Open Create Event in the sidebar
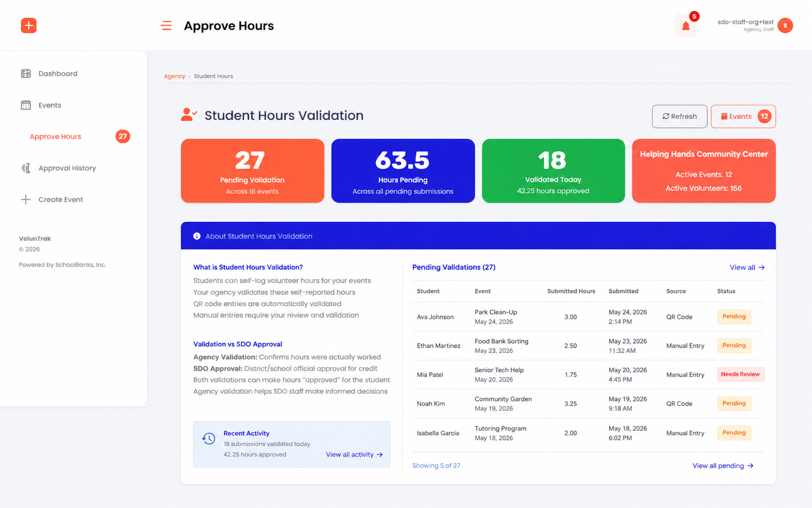The height and width of the screenshot is (508, 812). pos(60,200)
